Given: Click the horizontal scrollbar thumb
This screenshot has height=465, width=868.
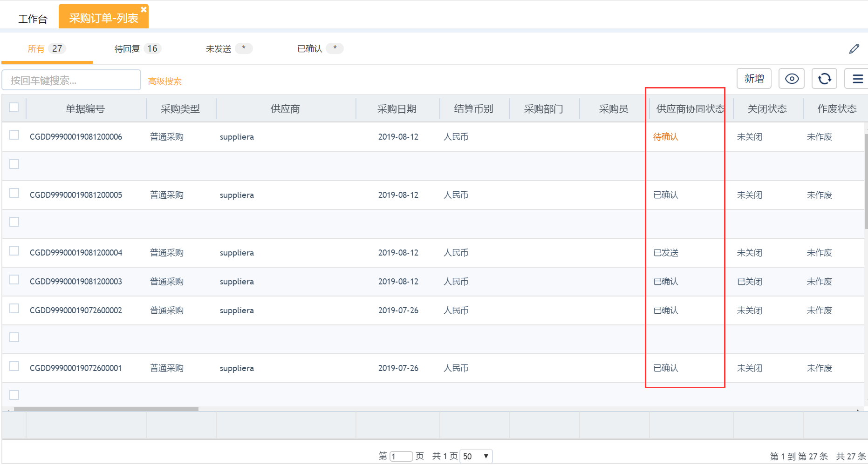Looking at the screenshot, I should point(106,409).
